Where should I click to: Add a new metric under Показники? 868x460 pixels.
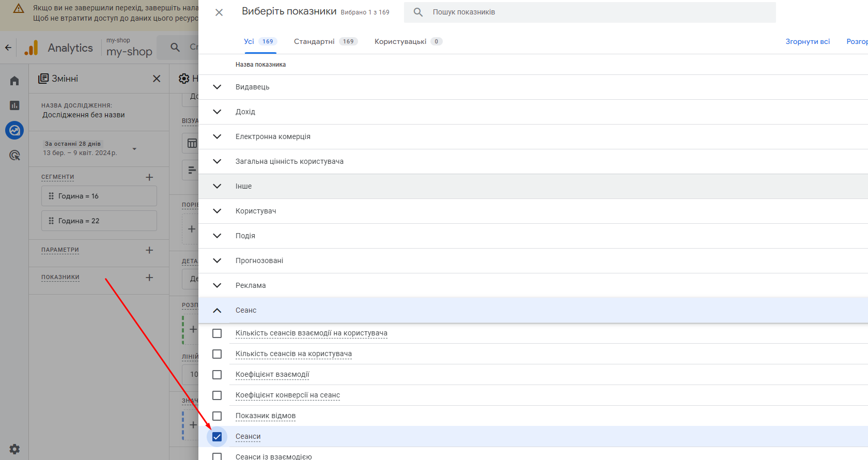[x=149, y=278]
